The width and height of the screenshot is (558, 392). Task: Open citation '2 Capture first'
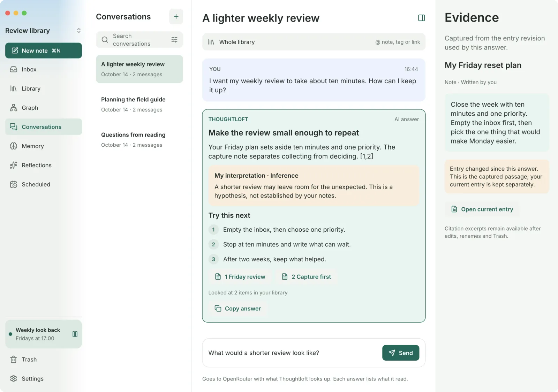[306, 277]
